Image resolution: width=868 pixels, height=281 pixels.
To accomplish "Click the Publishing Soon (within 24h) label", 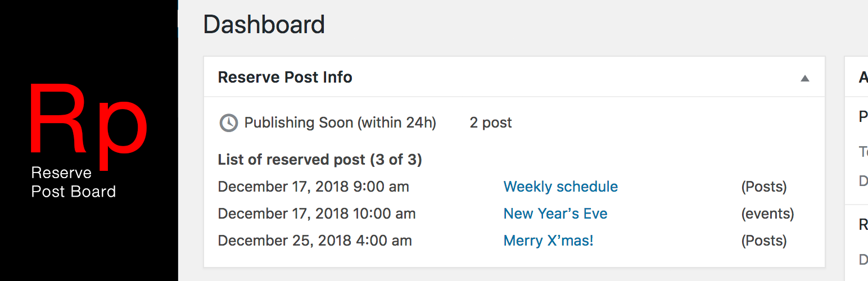I will point(340,123).
